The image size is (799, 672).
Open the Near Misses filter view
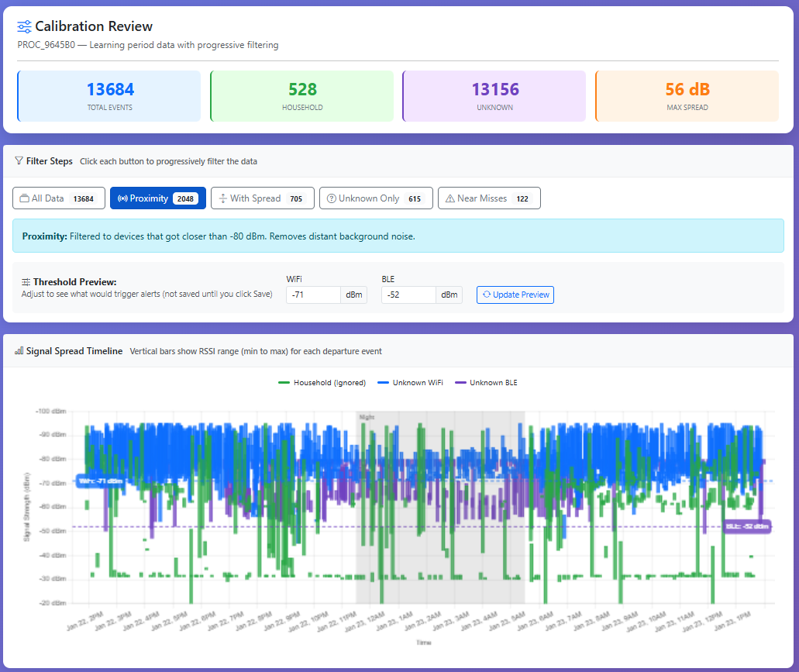pyautogui.click(x=489, y=198)
